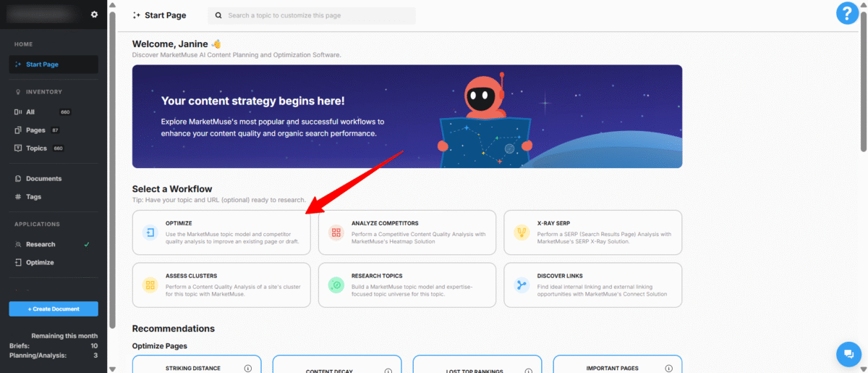Open the chat support bubble
The image size is (868, 373).
(847, 354)
